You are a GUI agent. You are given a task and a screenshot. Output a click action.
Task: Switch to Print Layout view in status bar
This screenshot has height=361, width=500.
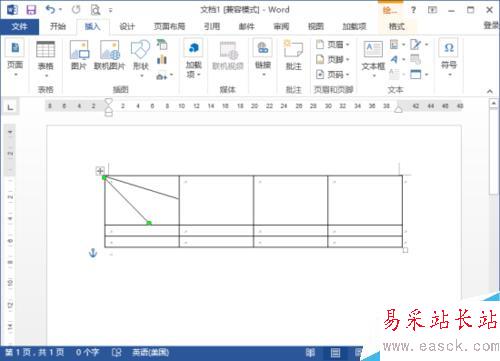tap(335, 352)
